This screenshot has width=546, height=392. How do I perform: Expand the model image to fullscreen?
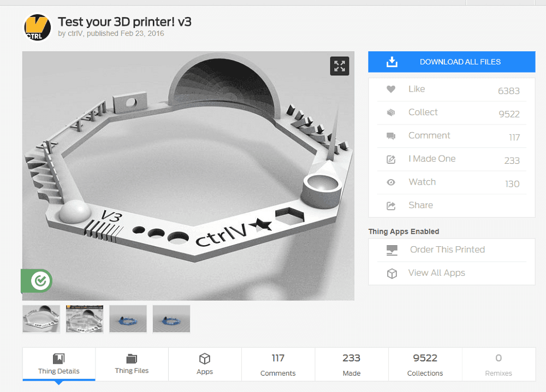coord(340,66)
